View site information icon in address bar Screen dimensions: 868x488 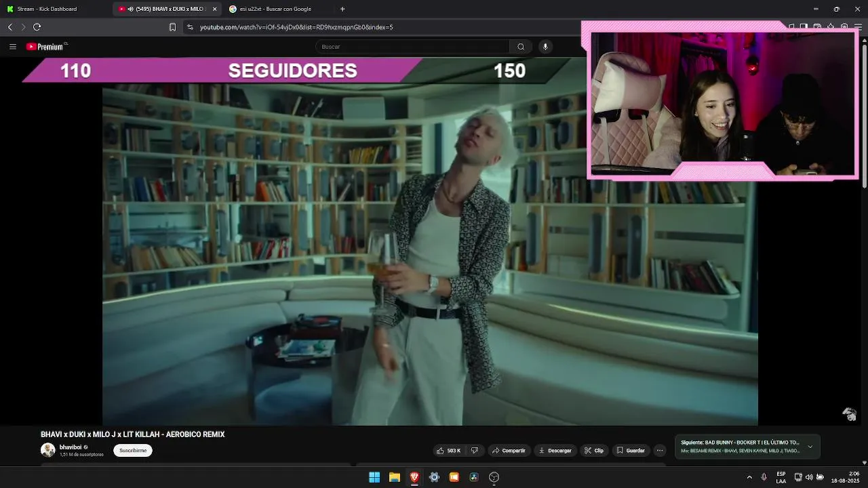[x=190, y=27]
